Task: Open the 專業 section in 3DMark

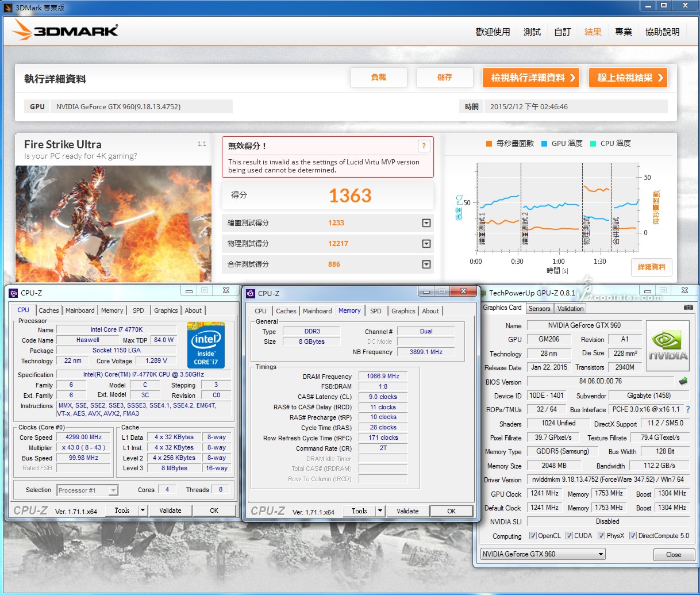Action: click(624, 32)
